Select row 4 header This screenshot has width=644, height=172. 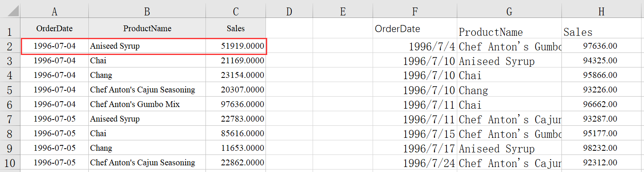click(x=10, y=75)
